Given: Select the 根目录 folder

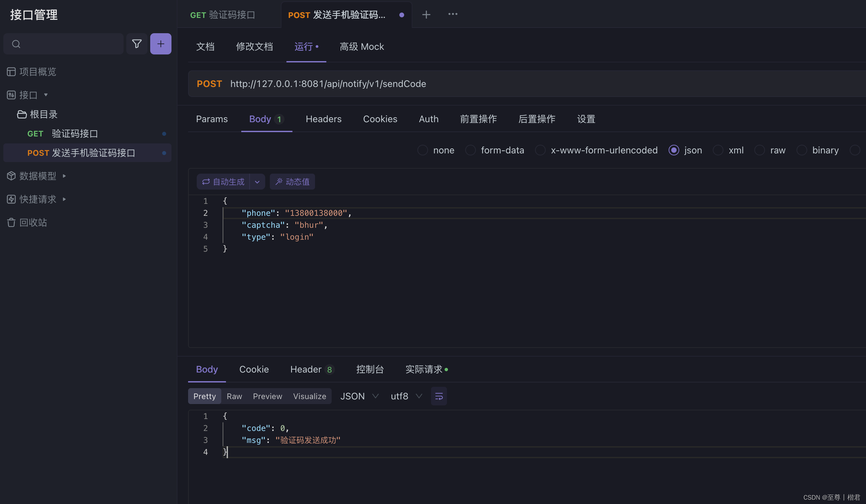Looking at the screenshot, I should coord(37,114).
